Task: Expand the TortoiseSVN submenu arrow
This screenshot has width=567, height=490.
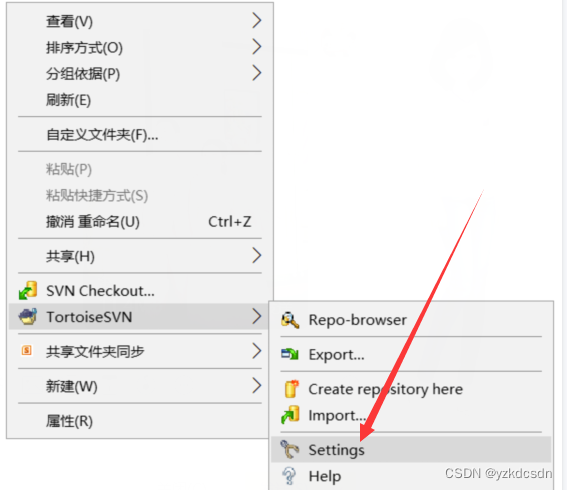Action: click(256, 316)
